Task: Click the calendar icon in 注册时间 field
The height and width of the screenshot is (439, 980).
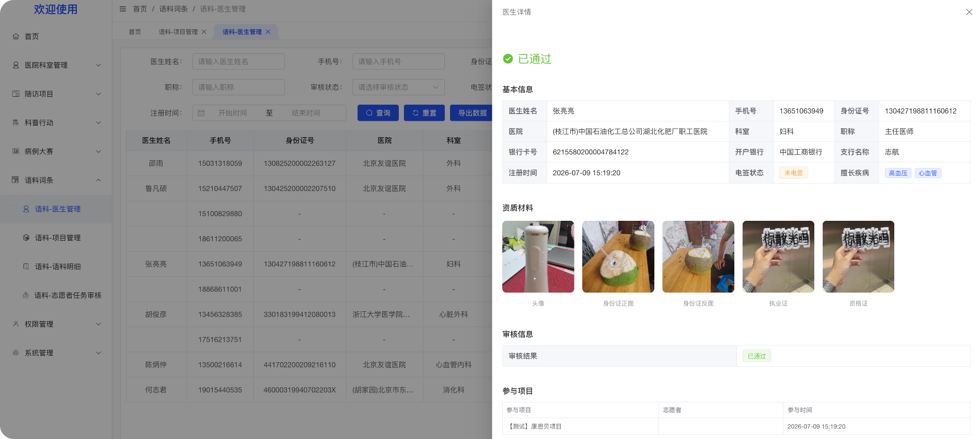Action: click(x=201, y=113)
